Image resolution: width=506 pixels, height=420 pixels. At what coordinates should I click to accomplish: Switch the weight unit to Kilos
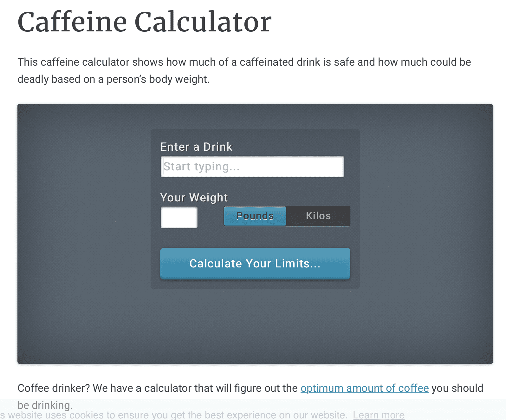point(318,216)
